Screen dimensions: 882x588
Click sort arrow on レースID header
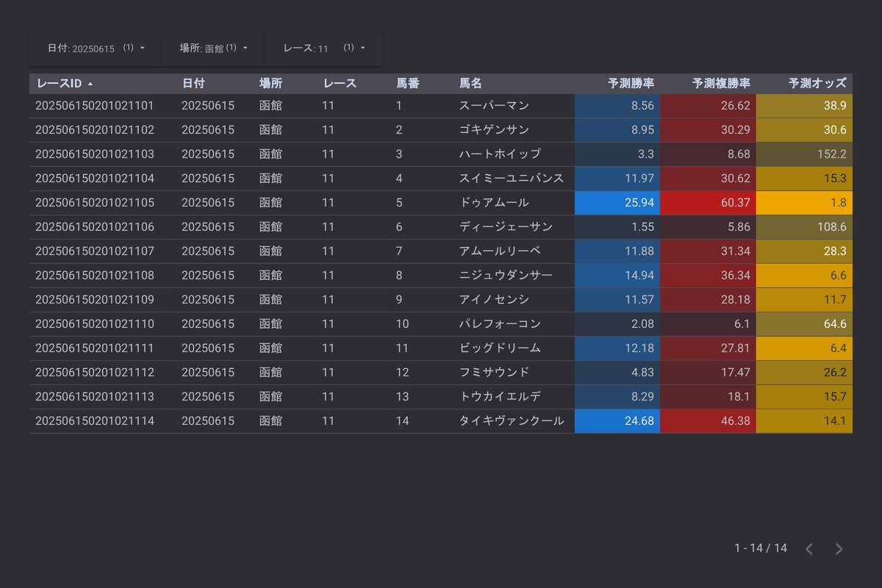pos(90,84)
